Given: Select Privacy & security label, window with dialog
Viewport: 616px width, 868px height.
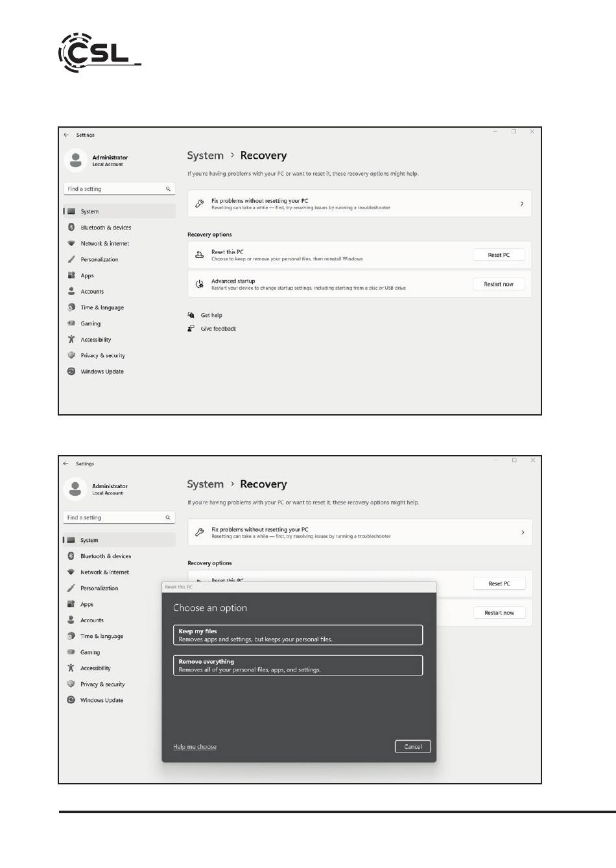Looking at the screenshot, I should pos(102,684).
